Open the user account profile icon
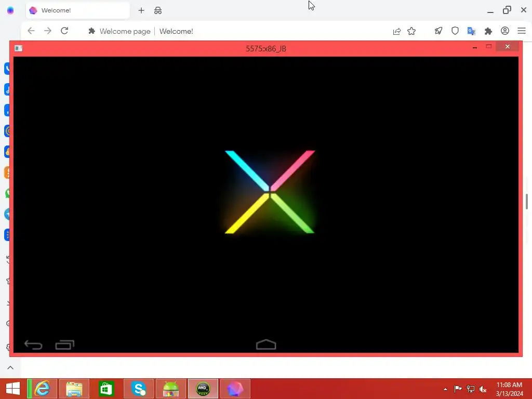 click(x=505, y=31)
